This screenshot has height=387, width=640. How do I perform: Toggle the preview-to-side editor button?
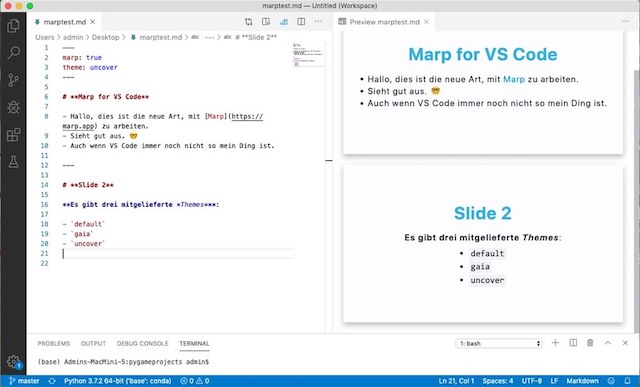[x=266, y=22]
